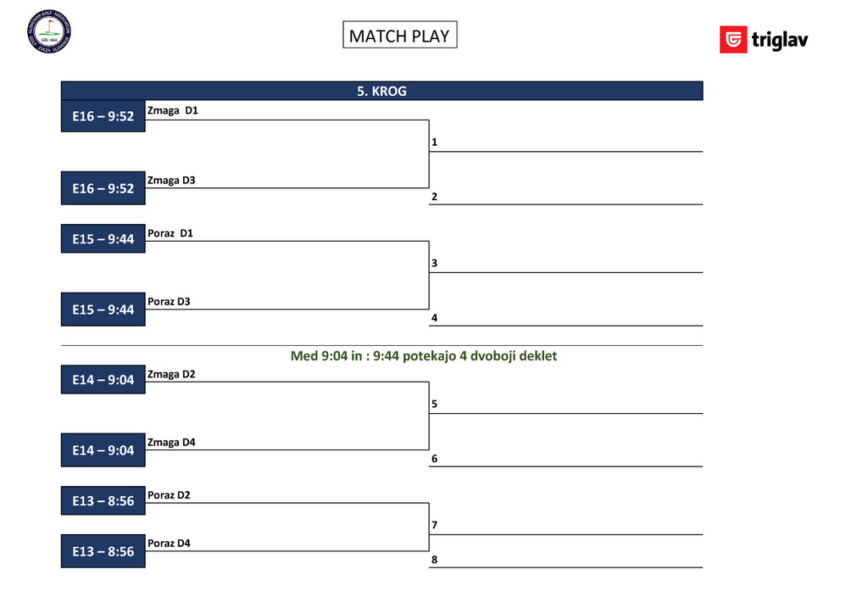Select the Zmaga D4 label

pos(171,442)
